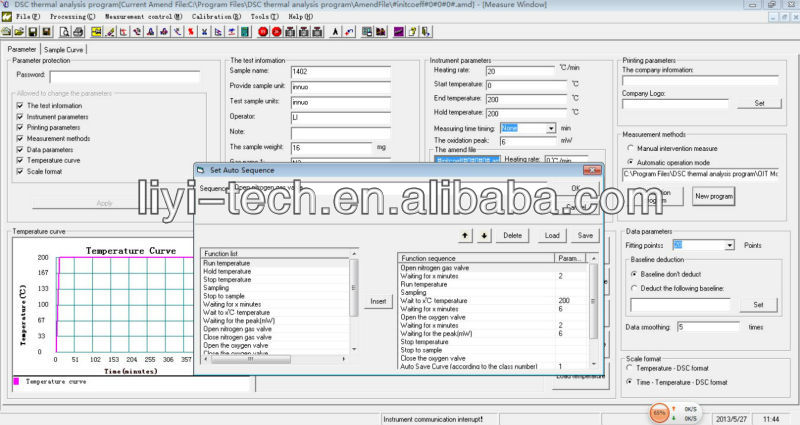Click Delete in Set Auto Sequence dialog
Viewport: 800px width, 425px height.
coord(512,235)
